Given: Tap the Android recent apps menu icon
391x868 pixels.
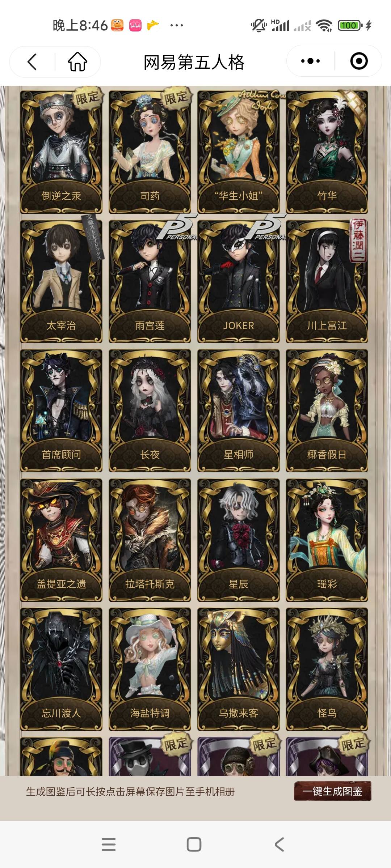Looking at the screenshot, I should (x=109, y=844).
